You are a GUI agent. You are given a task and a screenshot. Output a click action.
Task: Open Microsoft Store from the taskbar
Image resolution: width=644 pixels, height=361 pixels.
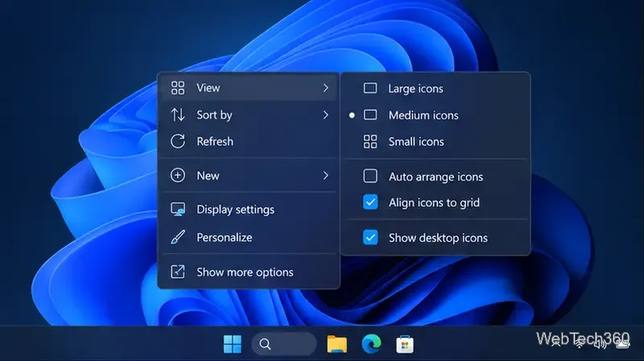coord(405,344)
